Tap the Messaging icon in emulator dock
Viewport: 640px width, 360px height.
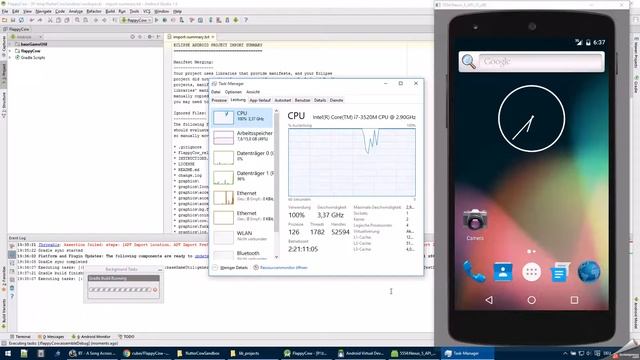560,272
